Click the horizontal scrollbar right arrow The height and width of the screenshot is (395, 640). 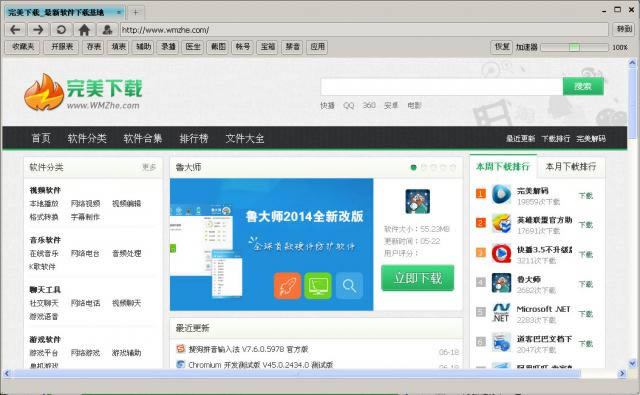622,373
